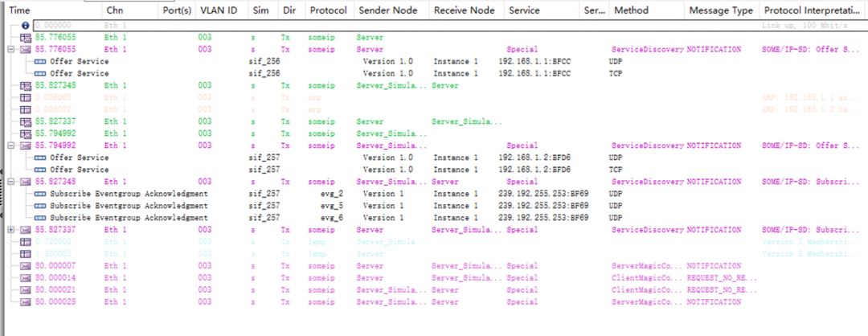Screen dimensions: 868x336
Task: Select the Link up, 100 Mbit/s text
Action: 805,26
